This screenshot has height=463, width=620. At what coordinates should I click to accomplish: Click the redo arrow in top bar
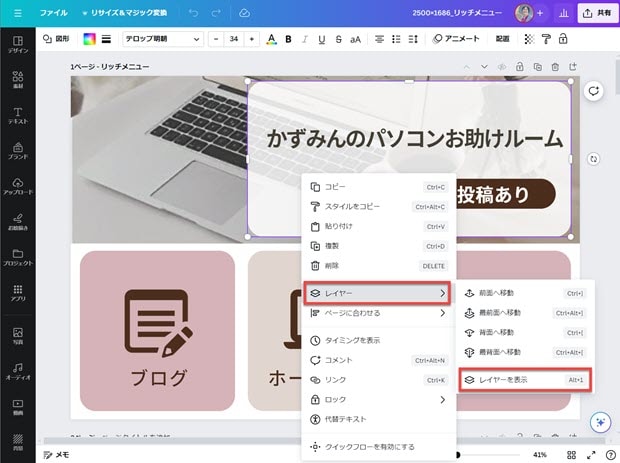tap(218, 13)
